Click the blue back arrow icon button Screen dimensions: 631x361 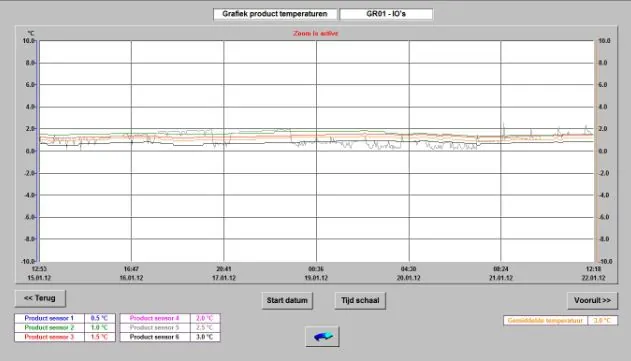(322, 336)
